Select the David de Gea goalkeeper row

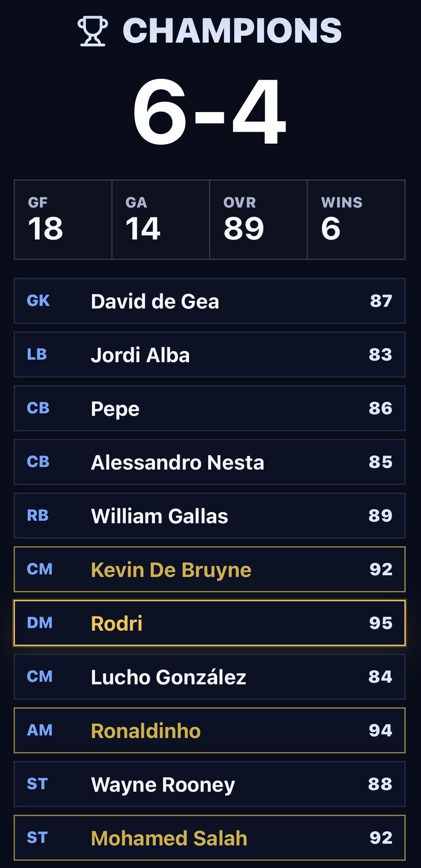209,301
